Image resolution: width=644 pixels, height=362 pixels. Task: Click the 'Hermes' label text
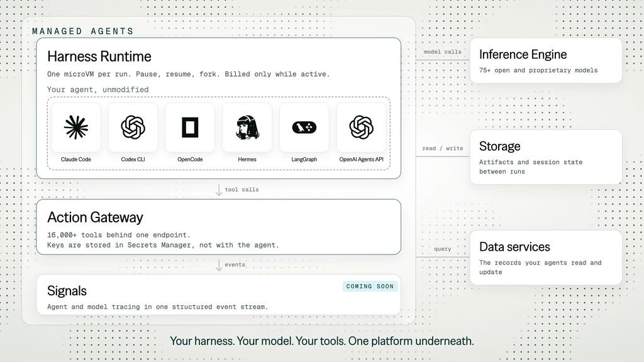(x=247, y=159)
